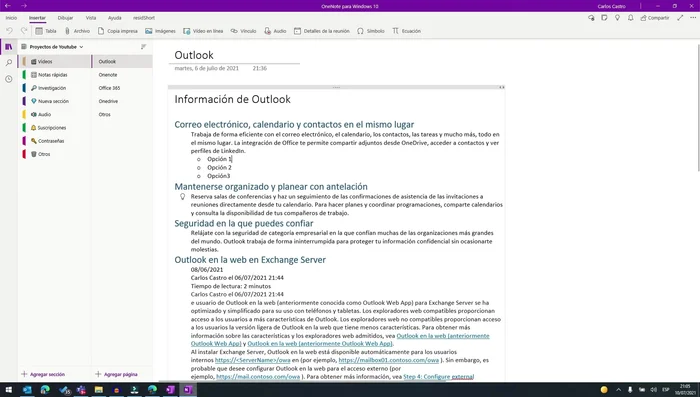Open the https://<ServerName>/owa link
Viewport: 700px width, 397px height.
253,360
